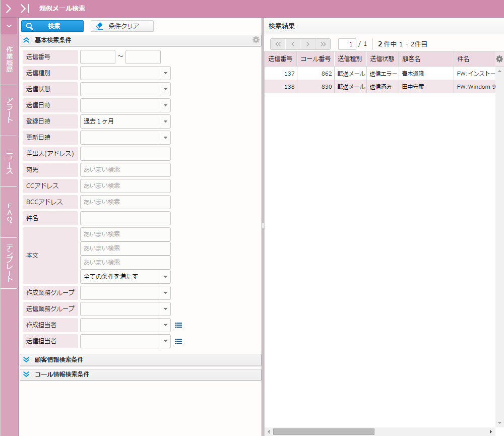The height and width of the screenshot is (436, 504).
Task: Collapse the 基本検索条件 section
Action: (x=27, y=40)
